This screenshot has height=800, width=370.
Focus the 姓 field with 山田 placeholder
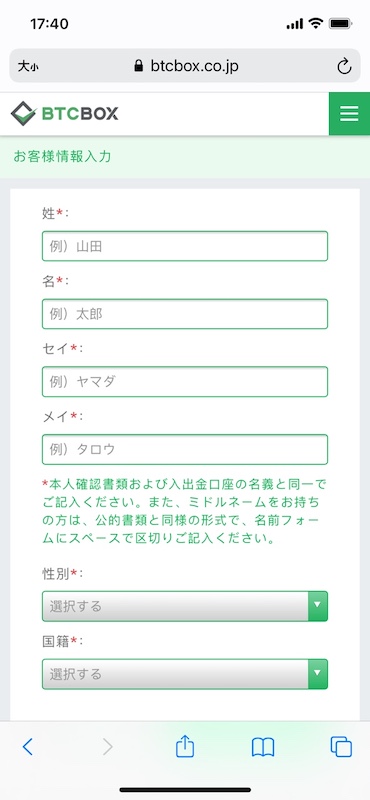(x=185, y=246)
